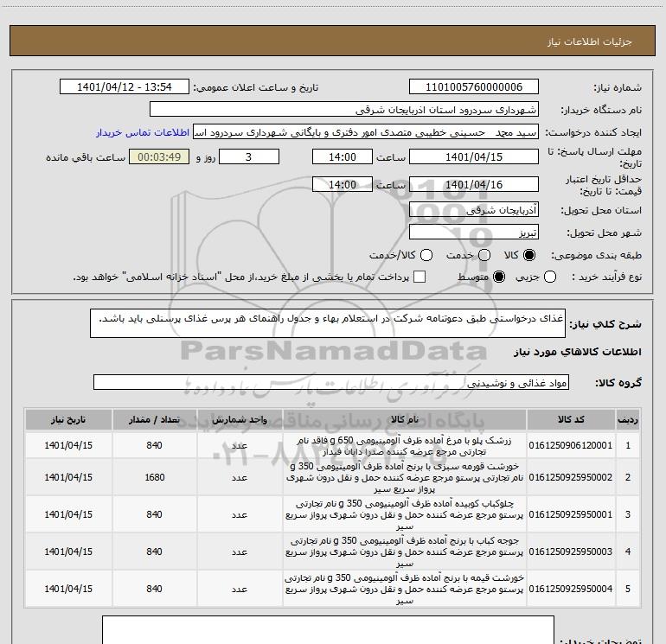
Task: Click product code 0161250925950003
Action: click(571, 552)
